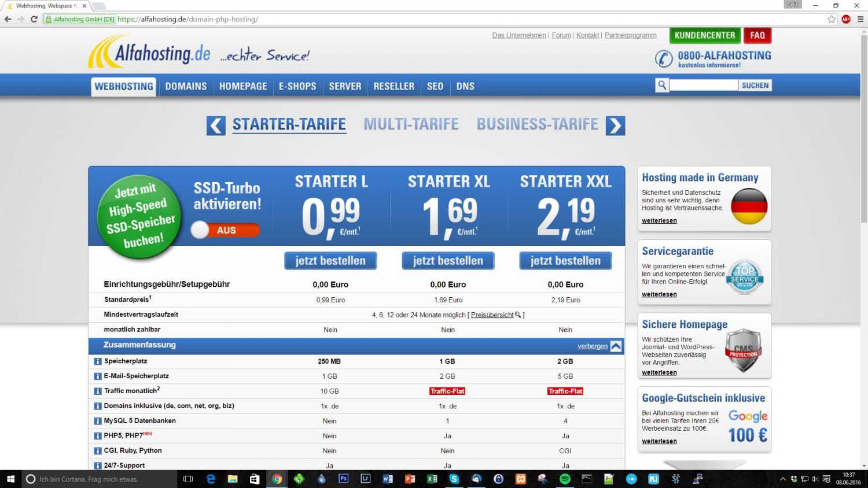The image size is (868, 488).
Task: Click the browser address bar URL
Action: pos(188,19)
